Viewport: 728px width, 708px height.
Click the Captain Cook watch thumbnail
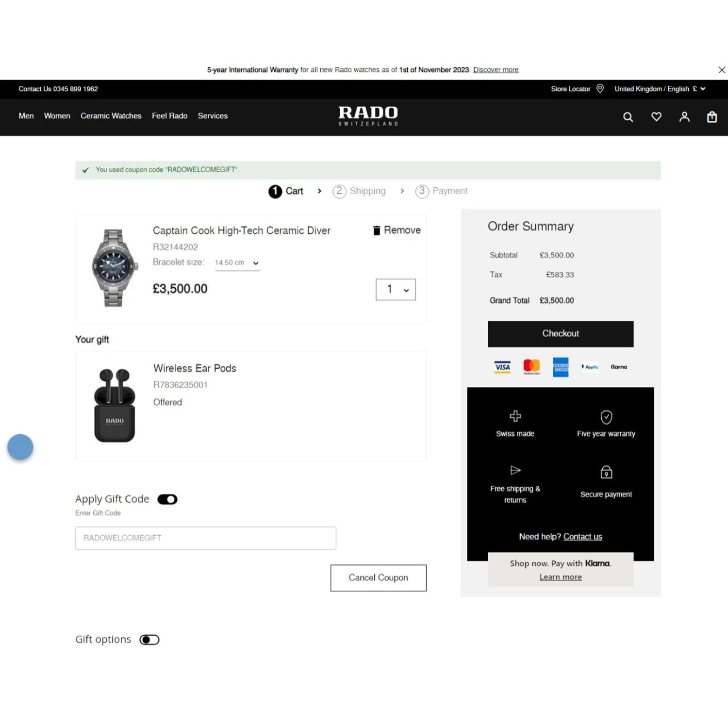pyautogui.click(x=115, y=268)
